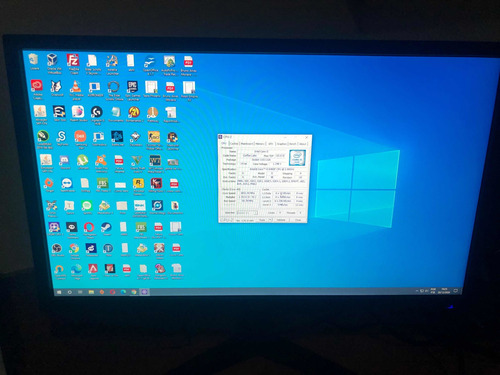Image resolution: width=500 pixels, height=375 pixels.
Task: Open Task View from the taskbar
Action: [x=80, y=292]
